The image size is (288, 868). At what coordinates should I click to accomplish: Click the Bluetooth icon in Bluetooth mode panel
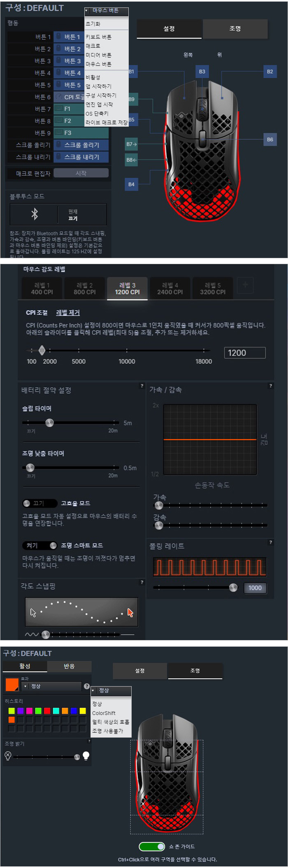(35, 214)
